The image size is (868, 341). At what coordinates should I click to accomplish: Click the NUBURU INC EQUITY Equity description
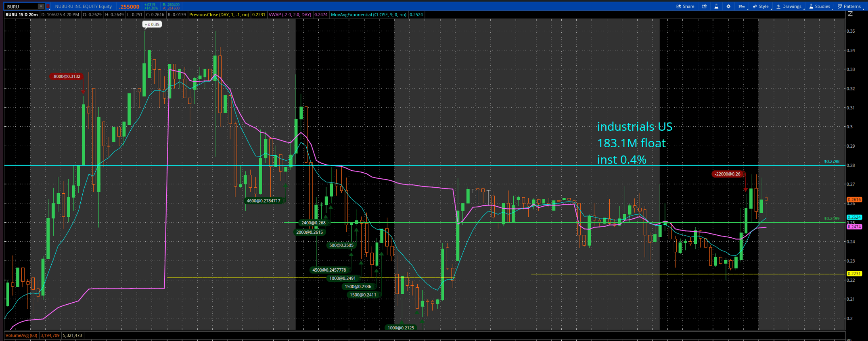click(x=84, y=6)
